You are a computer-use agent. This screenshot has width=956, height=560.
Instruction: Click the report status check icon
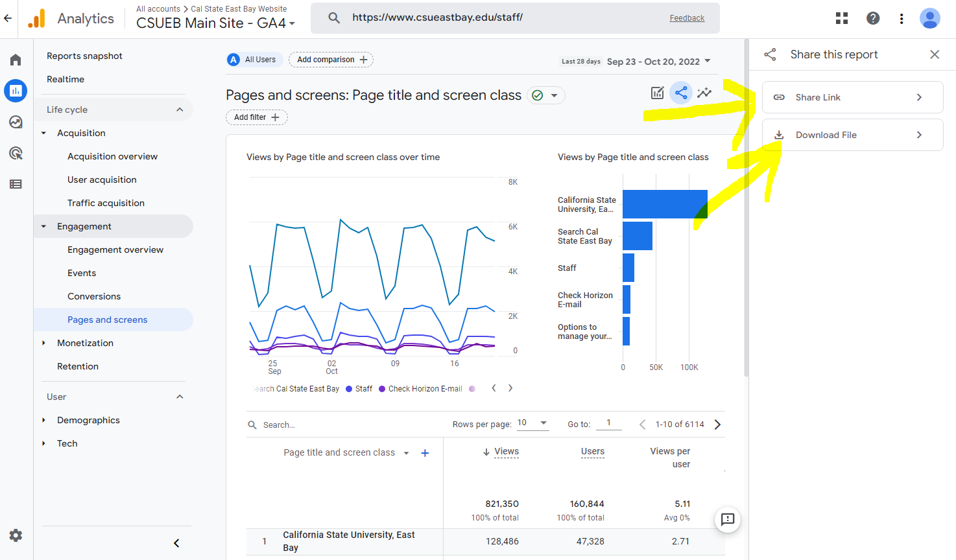pyautogui.click(x=537, y=95)
